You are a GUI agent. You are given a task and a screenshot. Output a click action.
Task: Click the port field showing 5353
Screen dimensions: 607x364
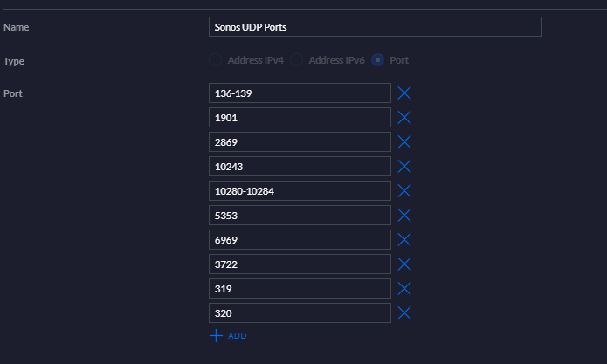(x=300, y=216)
